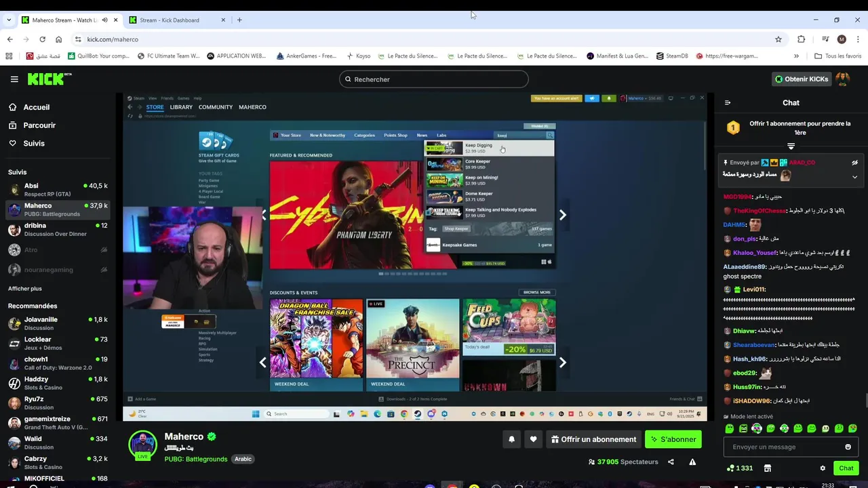Open Chrome three-dot menu
Image resolution: width=868 pixels, height=488 pixels.
(x=858, y=39)
